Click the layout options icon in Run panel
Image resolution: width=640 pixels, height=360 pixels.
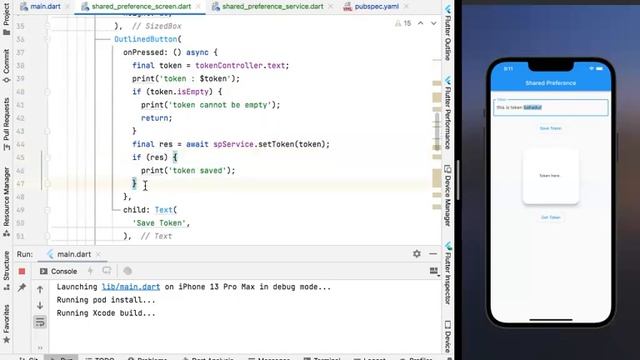tap(434, 271)
